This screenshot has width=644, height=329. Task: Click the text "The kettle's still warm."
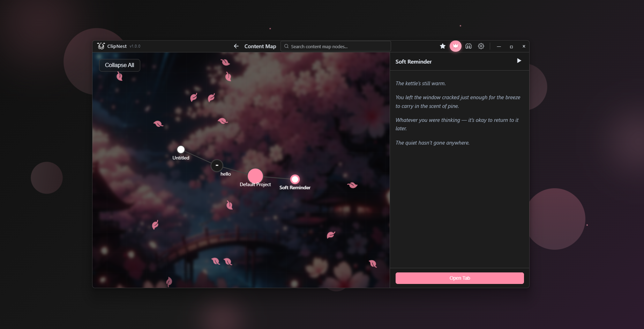[x=421, y=83]
